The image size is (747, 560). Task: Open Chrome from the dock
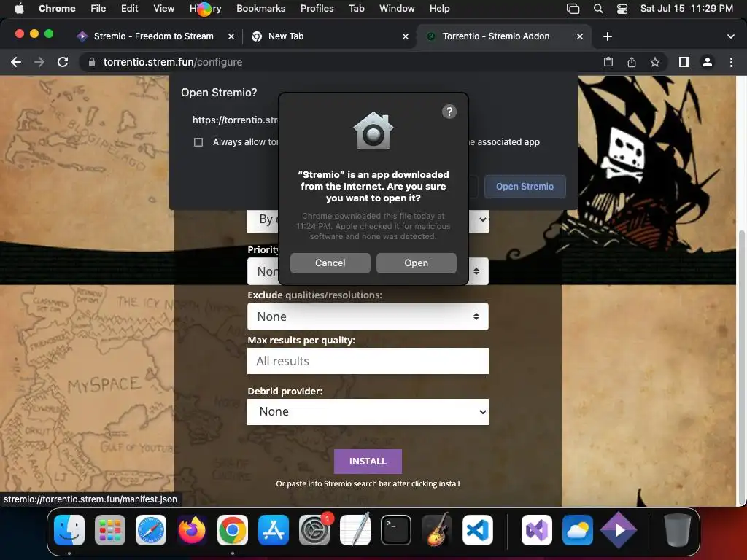(233, 530)
